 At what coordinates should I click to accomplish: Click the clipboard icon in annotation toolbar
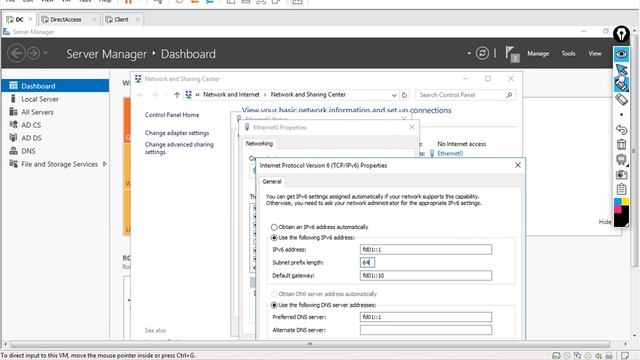(x=621, y=189)
